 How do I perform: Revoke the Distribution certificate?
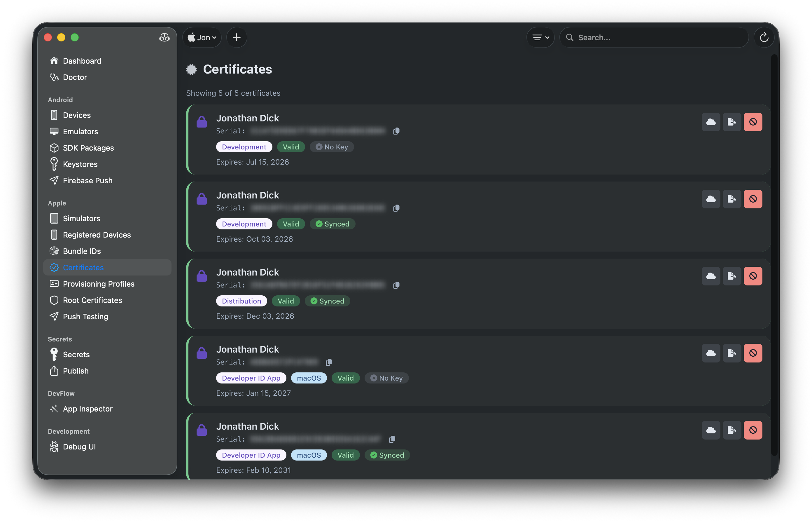tap(752, 276)
